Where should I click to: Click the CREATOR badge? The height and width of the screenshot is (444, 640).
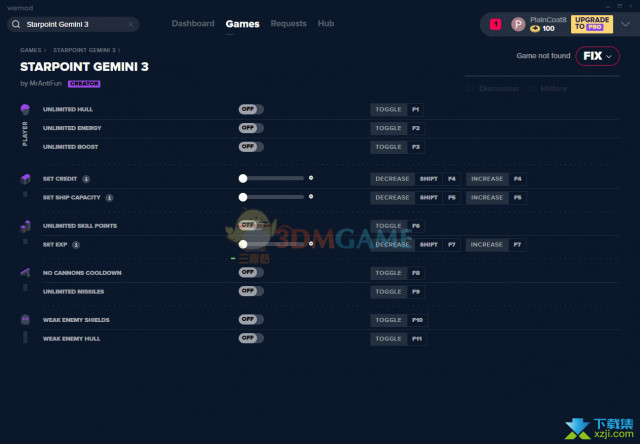coord(84,84)
